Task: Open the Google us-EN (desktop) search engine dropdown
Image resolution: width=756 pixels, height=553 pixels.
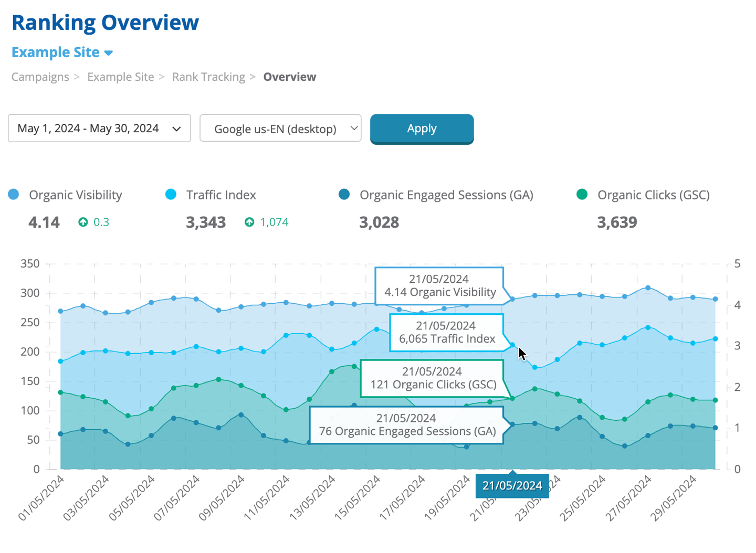Action: tap(280, 129)
